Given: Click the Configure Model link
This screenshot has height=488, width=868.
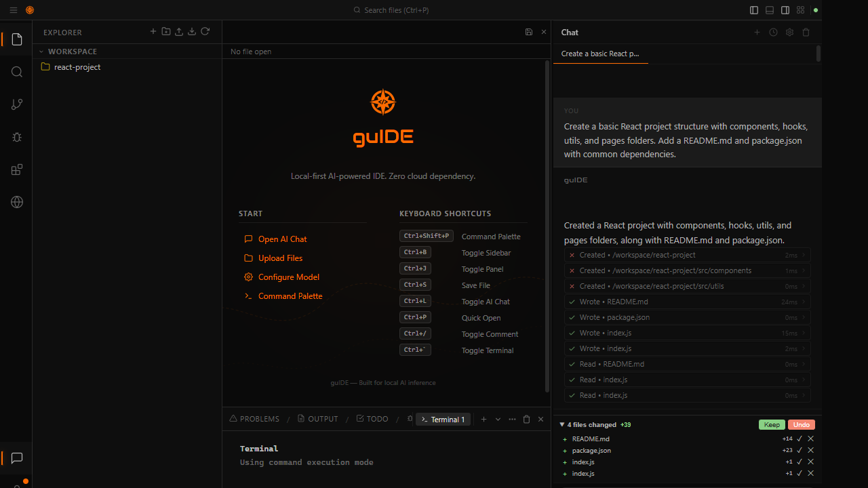Looking at the screenshot, I should coord(281,277).
